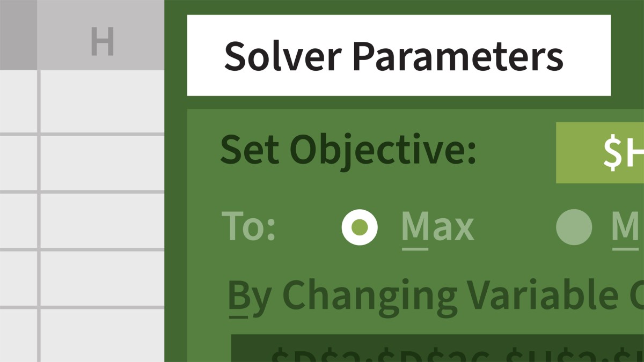
Task: Select the fourth cell in column H
Action: (102, 278)
